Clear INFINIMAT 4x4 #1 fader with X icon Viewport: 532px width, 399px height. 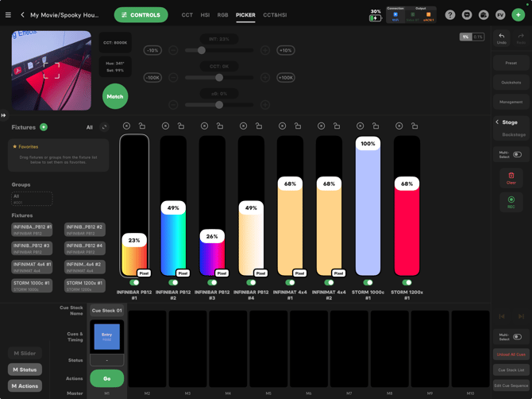click(x=283, y=126)
